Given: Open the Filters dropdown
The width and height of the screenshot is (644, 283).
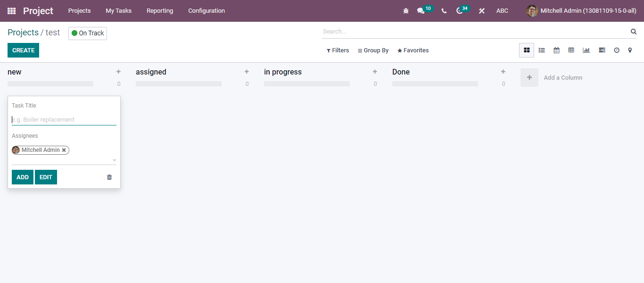Looking at the screenshot, I should point(338,50).
